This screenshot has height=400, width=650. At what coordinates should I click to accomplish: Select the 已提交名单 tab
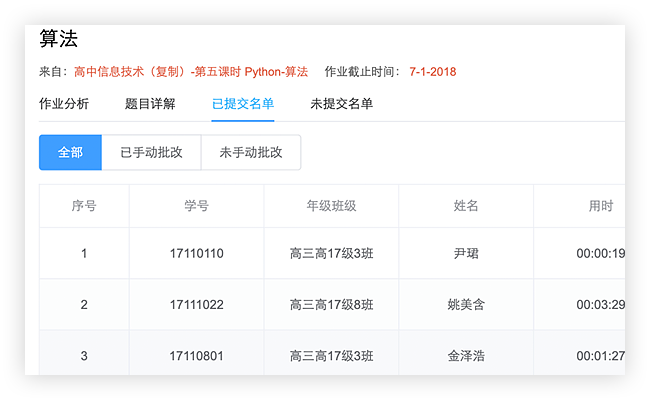click(x=243, y=104)
